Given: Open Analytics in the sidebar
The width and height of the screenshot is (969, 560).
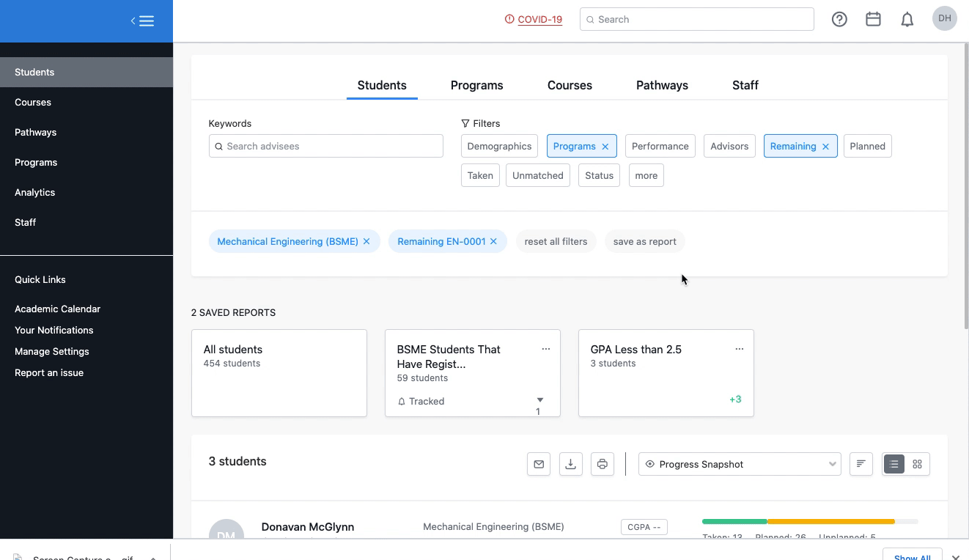Looking at the screenshot, I should (35, 192).
